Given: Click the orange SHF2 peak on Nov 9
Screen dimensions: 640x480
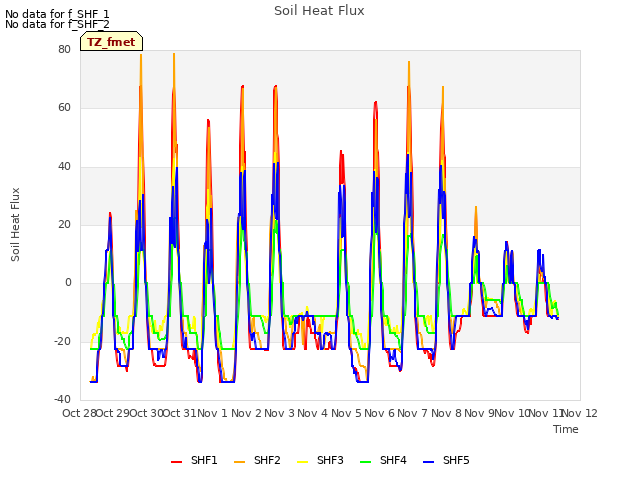Looking at the screenshot, I should click(476, 207).
